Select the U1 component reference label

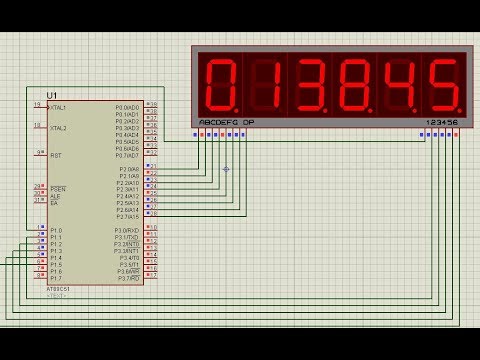[x=52, y=96]
